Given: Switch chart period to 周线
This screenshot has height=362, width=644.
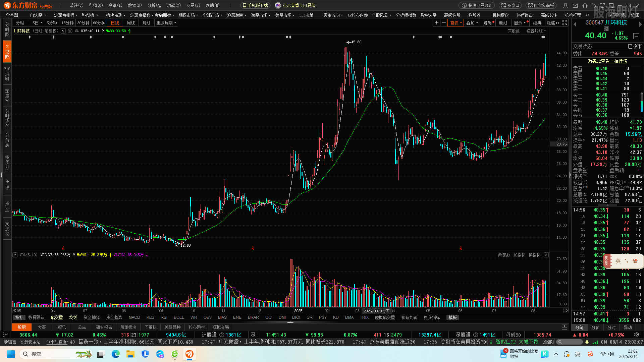Looking at the screenshot, I should point(131,23).
